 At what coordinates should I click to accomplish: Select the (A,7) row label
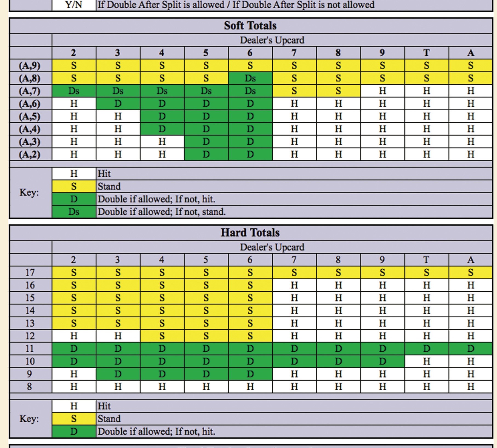click(x=30, y=91)
